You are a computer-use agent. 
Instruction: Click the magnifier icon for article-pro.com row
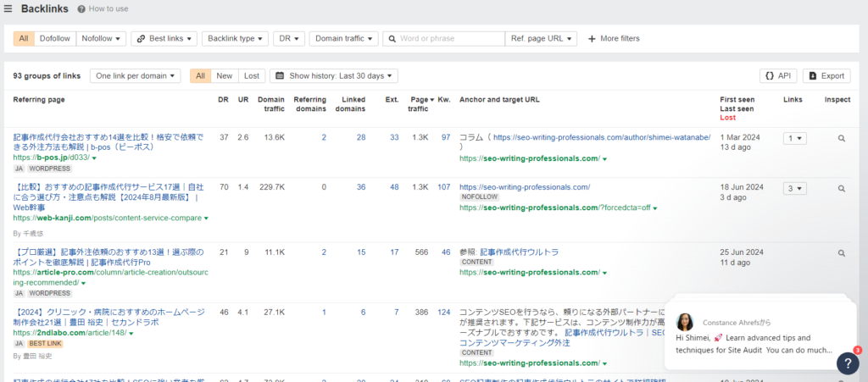click(841, 252)
